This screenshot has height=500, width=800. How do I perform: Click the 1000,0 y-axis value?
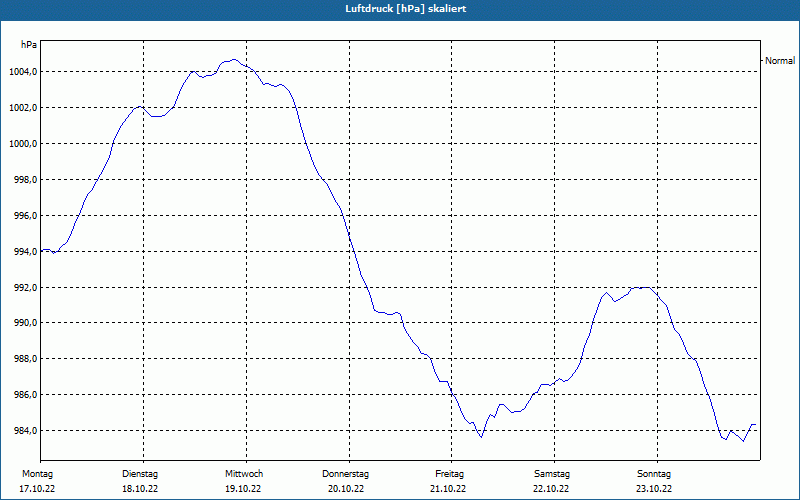click(23, 144)
